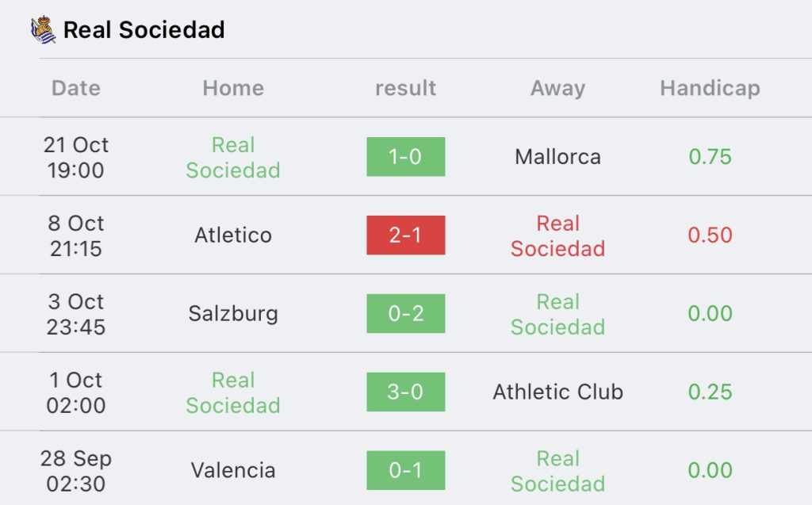Open the 0-2 Salzburg result badge

pyautogui.click(x=405, y=313)
